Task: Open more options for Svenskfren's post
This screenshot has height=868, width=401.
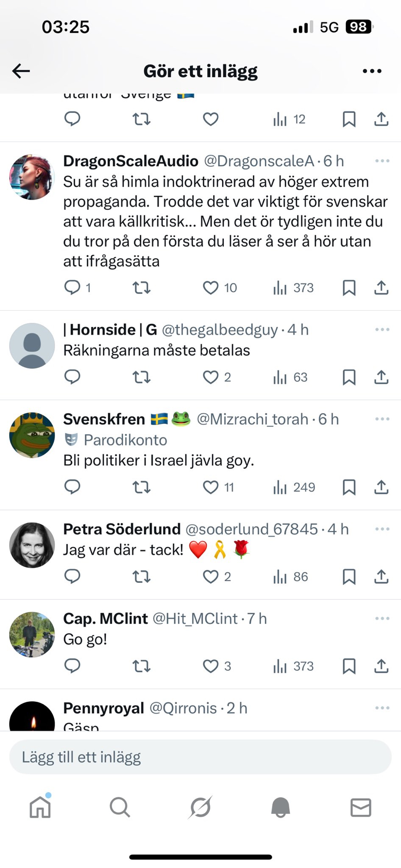Action: pos(382,419)
